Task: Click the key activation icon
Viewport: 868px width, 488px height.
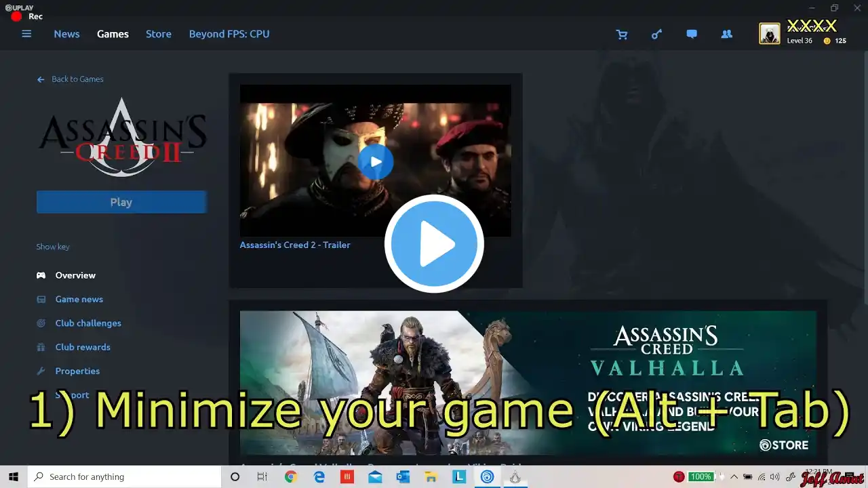Action: (656, 35)
